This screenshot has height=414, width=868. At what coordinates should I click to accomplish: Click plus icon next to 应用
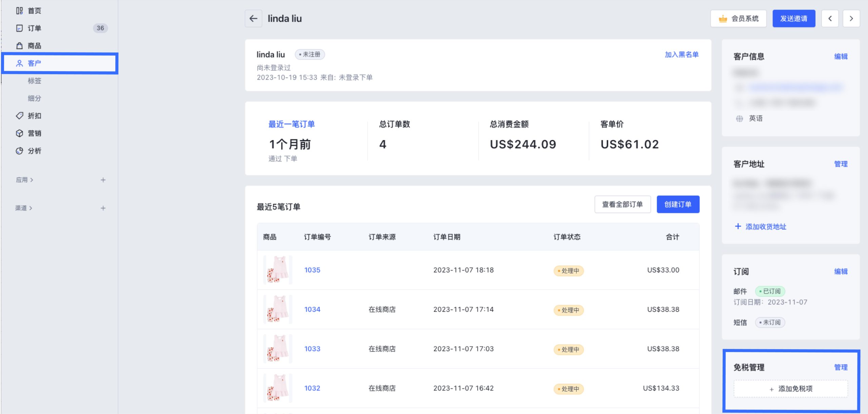103,180
